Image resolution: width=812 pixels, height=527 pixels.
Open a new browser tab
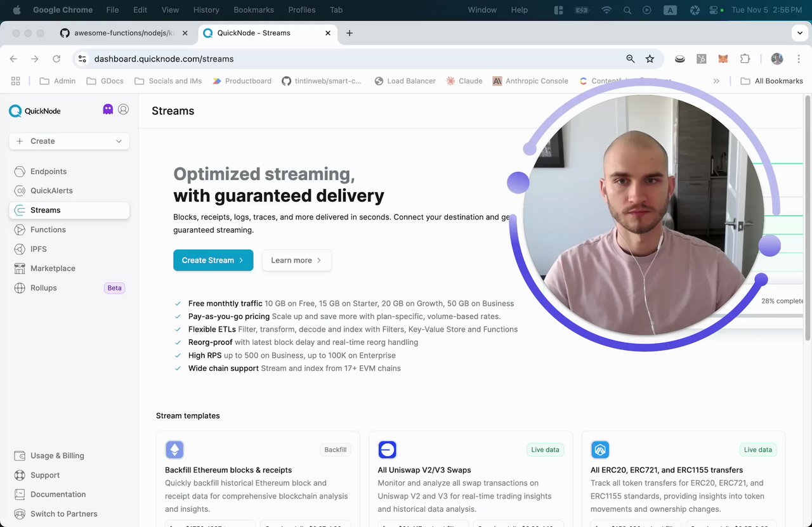click(349, 33)
